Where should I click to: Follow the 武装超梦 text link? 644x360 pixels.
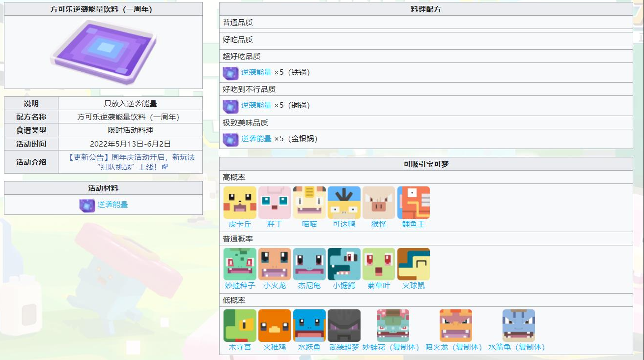(x=344, y=347)
